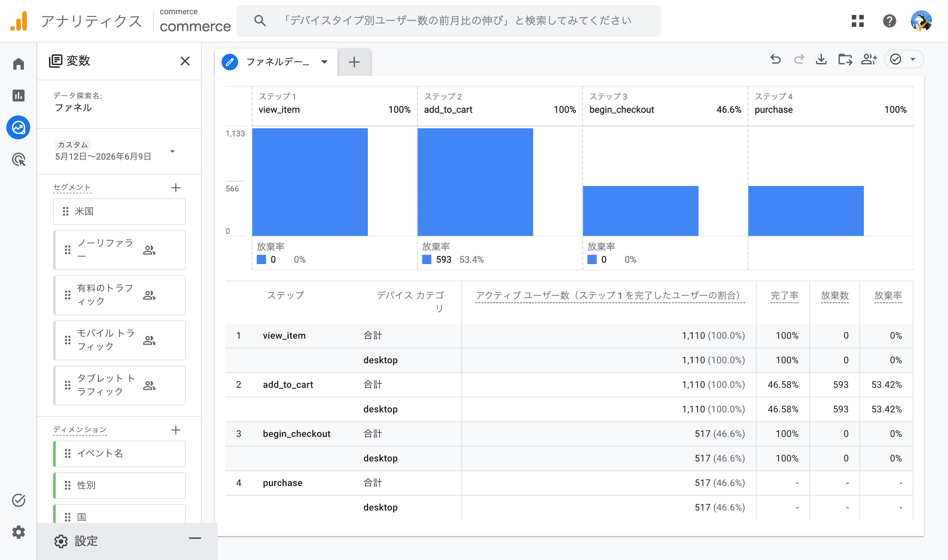Click the exploration name ファネル field
Viewport: 948px width, 560px height.
point(74,108)
